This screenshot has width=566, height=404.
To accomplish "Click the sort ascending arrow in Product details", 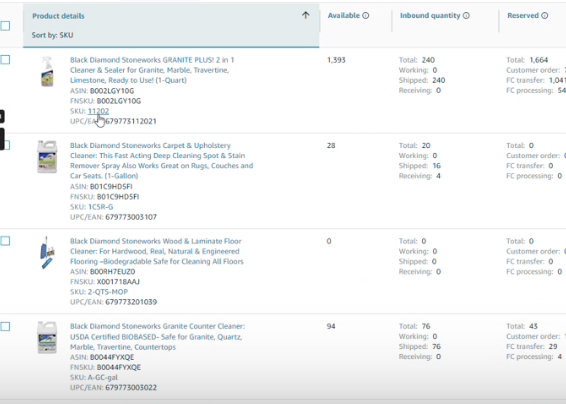I will click(x=305, y=15).
